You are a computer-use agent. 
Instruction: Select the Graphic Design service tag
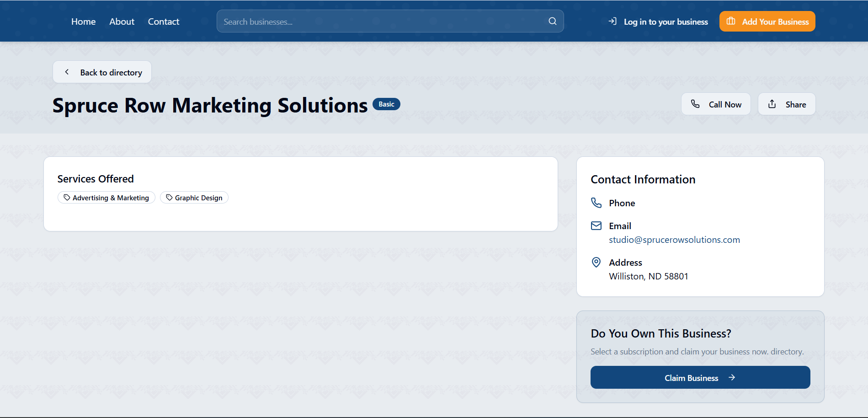(194, 198)
